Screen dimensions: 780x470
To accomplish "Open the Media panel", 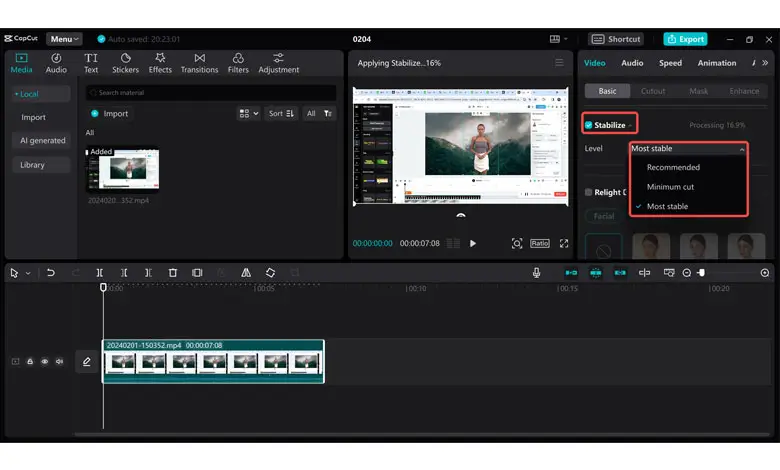I will click(x=21, y=63).
